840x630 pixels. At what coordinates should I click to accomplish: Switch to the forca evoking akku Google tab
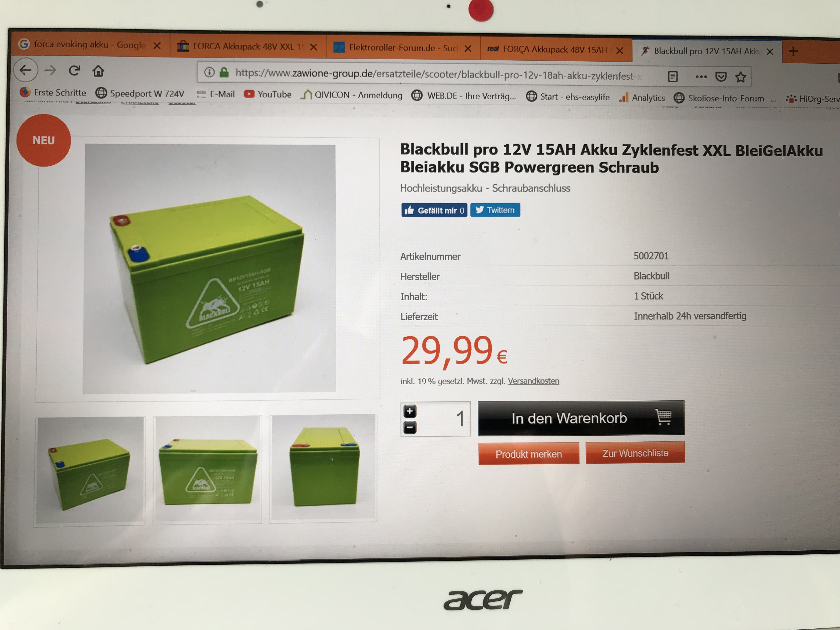90,45
